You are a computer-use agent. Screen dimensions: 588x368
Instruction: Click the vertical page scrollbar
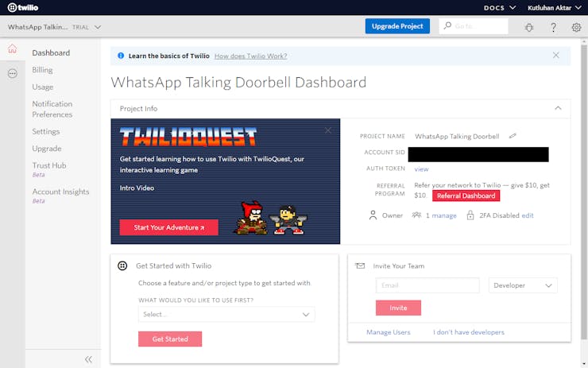click(584, 192)
